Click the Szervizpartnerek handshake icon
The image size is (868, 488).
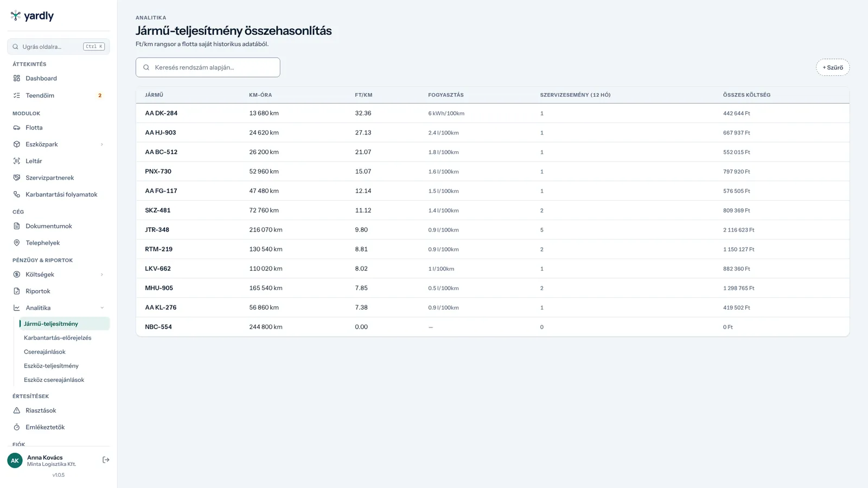(x=17, y=178)
